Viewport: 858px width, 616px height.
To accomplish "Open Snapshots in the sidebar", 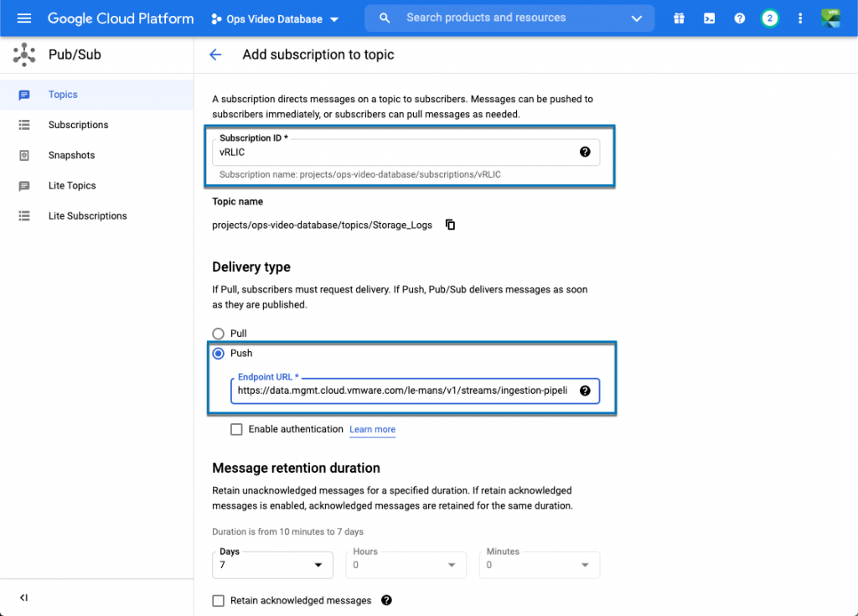I will (x=71, y=155).
